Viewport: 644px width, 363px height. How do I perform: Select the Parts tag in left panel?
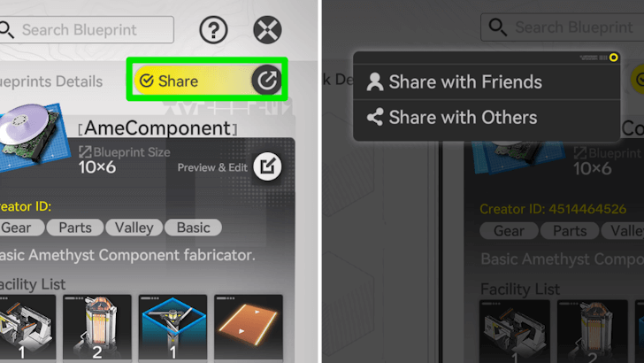coord(75,228)
